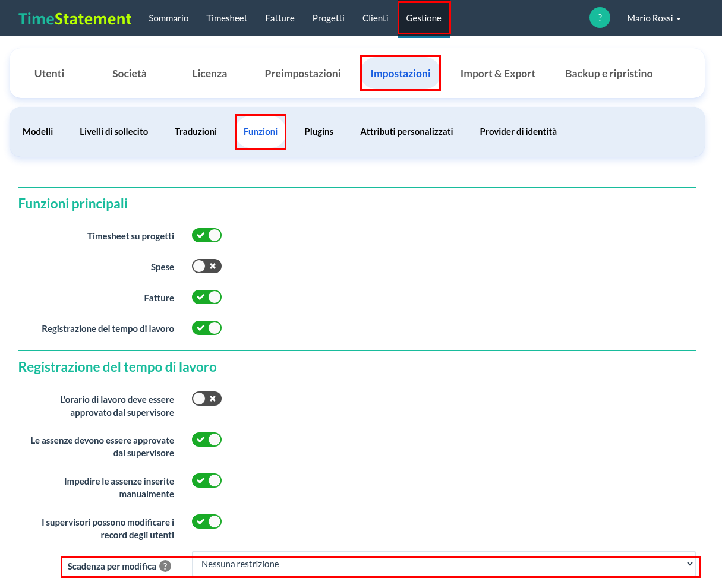Go to Sommario in top navigation
722x588 pixels.
pos(169,18)
